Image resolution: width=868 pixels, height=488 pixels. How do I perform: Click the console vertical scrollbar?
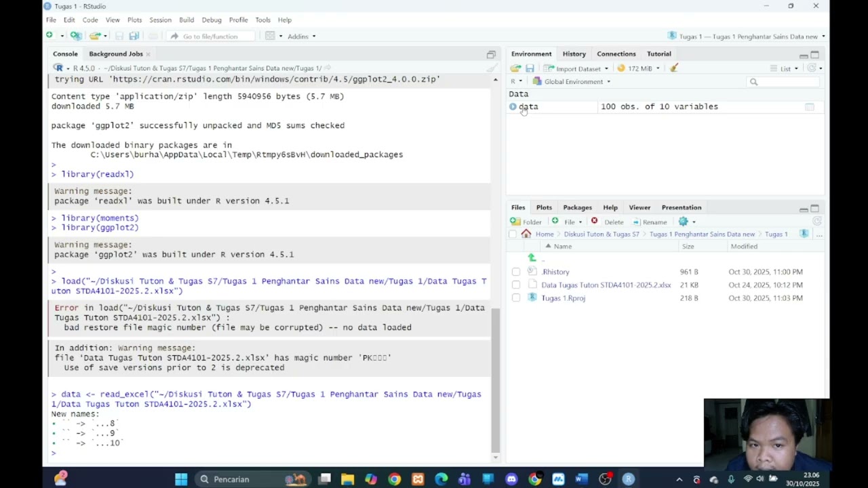pyautogui.click(x=495, y=382)
